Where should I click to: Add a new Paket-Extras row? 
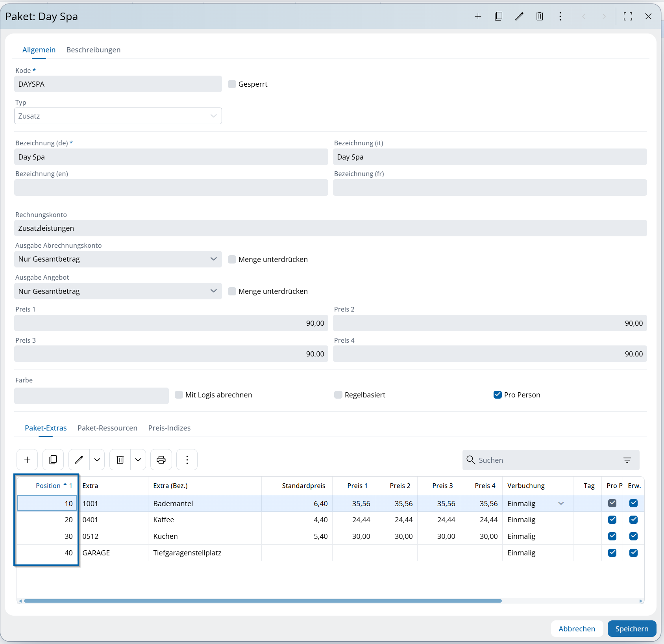point(27,460)
